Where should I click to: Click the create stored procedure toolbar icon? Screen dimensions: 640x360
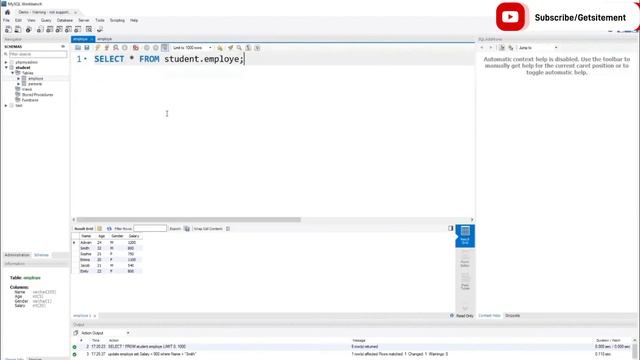coord(69,29)
